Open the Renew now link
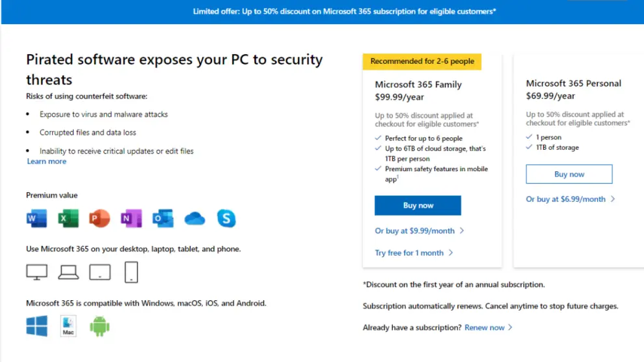Image resolution: width=644 pixels, height=362 pixels. [x=485, y=327]
